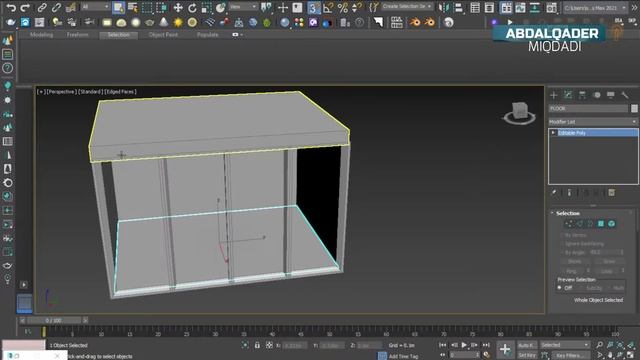Switch to the Display command panel
Viewport: 640px width, 360px height.
click(x=611, y=95)
